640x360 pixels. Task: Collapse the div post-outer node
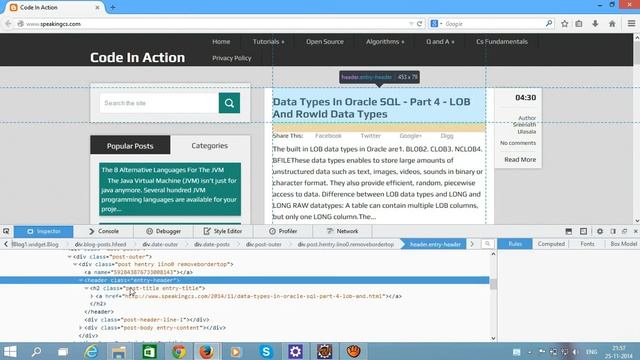point(69,257)
